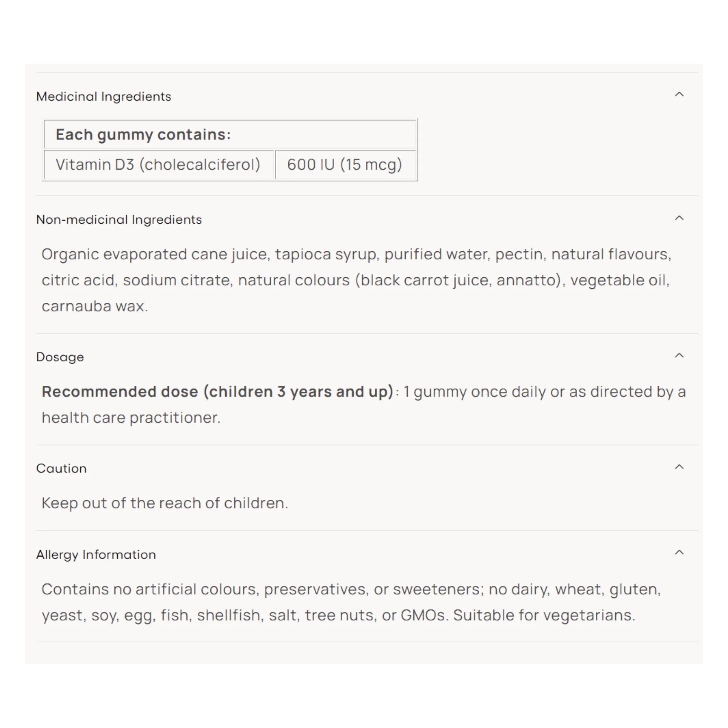Select the Dosage heading
Image resolution: width=728 pixels, height=728 pixels.
[x=60, y=357]
